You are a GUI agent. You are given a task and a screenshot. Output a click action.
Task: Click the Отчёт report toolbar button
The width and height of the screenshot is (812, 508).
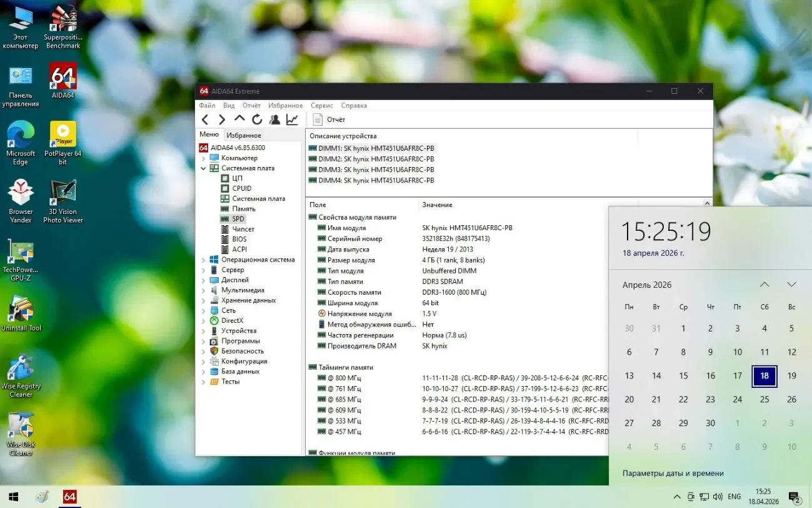[x=329, y=119]
